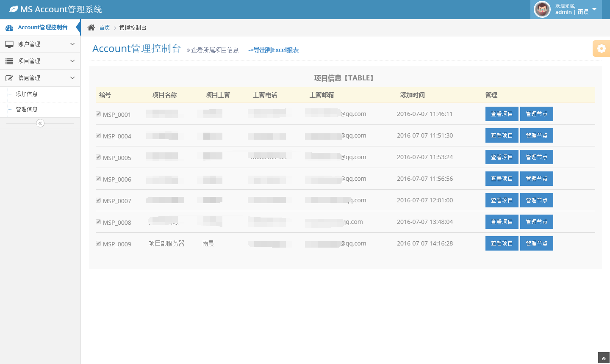Click the monitor icon beside 账户管理
Viewport: 610px width, 364px height.
(x=9, y=44)
